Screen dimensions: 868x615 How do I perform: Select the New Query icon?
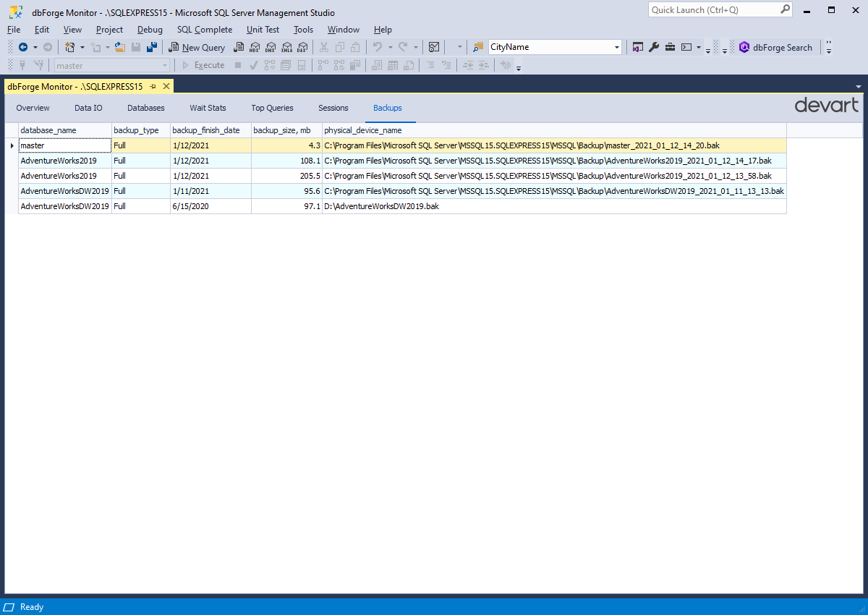(x=197, y=46)
